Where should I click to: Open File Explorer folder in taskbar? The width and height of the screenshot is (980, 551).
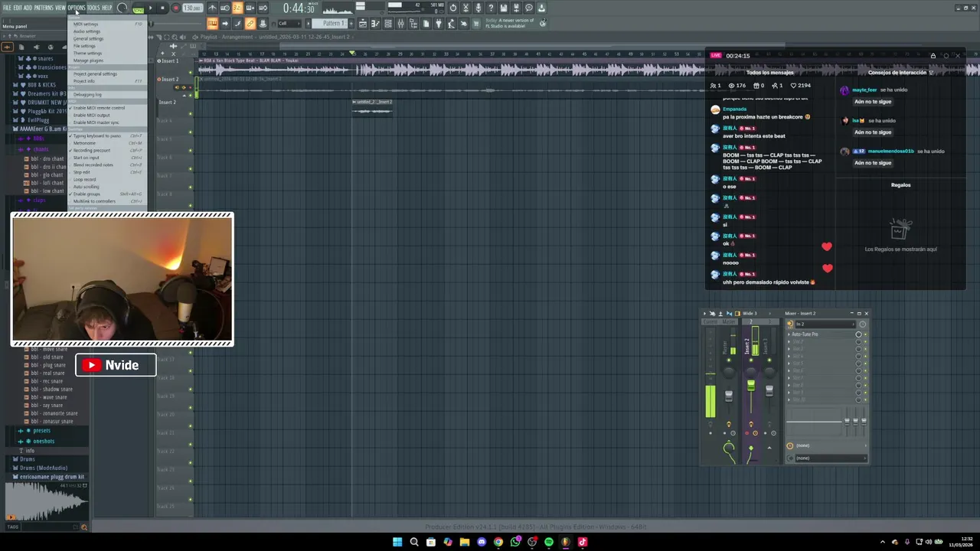(465, 542)
